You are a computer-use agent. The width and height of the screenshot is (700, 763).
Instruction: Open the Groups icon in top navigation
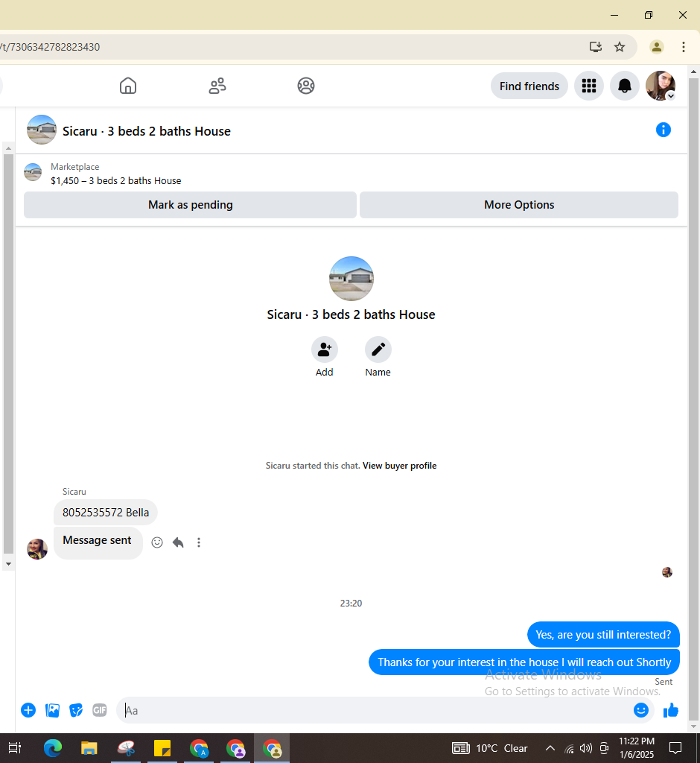[306, 86]
